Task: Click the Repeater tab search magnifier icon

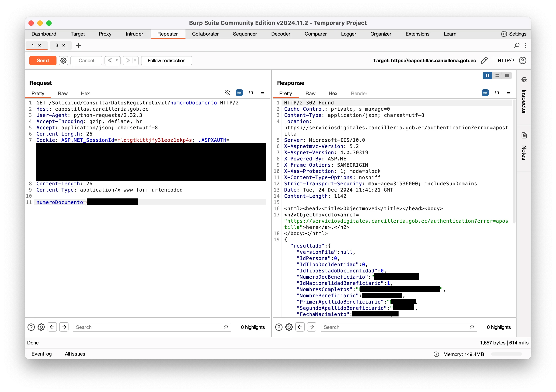Action: pyautogui.click(x=516, y=46)
